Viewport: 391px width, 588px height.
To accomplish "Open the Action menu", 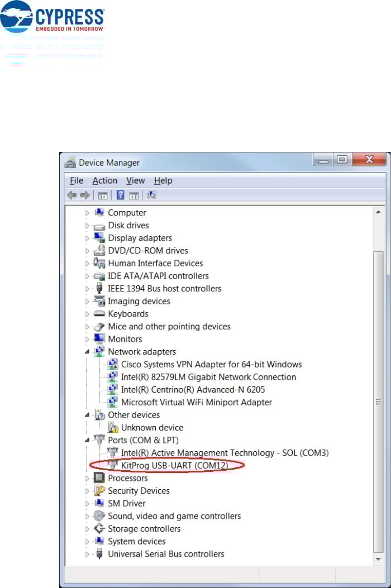I will (104, 180).
